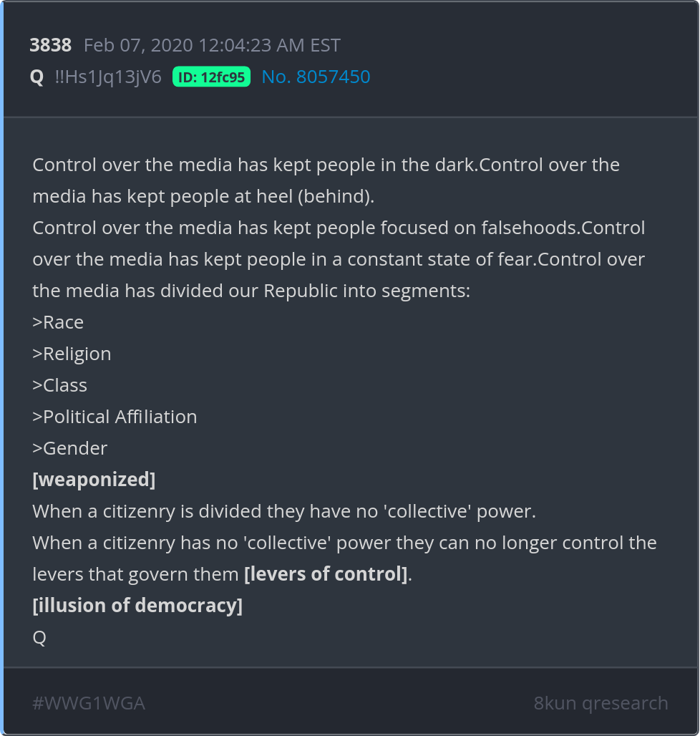Click the >Religion quote line
This screenshot has width=700, height=736.
point(72,354)
